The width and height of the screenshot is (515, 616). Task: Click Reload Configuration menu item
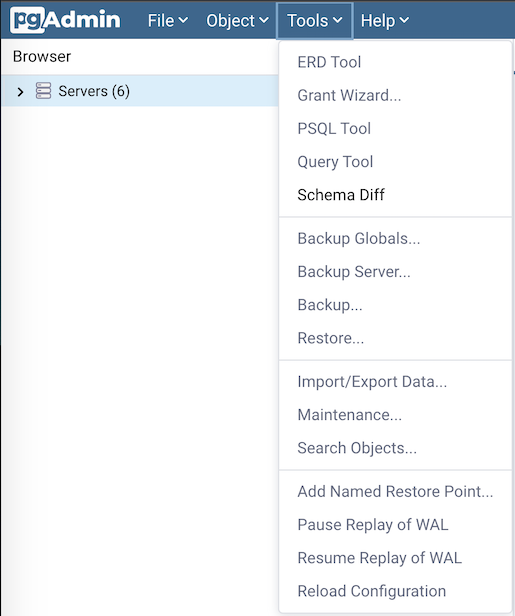395,591
